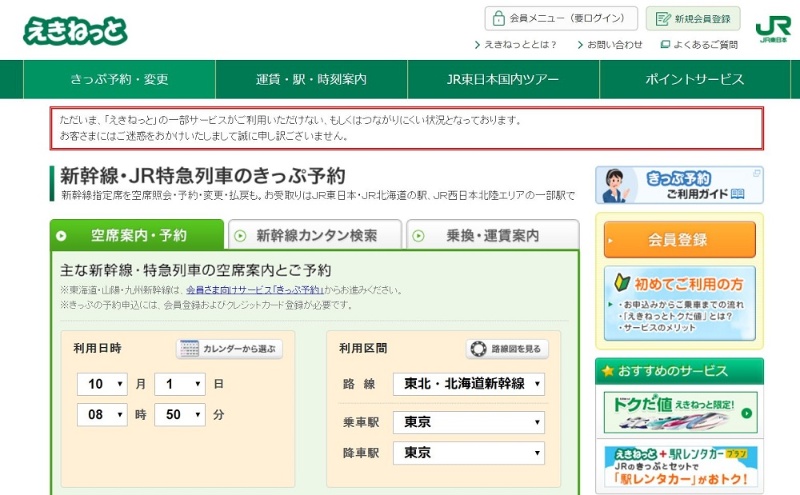Switch to 乗換・運賃案内 tab
This screenshot has width=800, height=495.
(492, 236)
